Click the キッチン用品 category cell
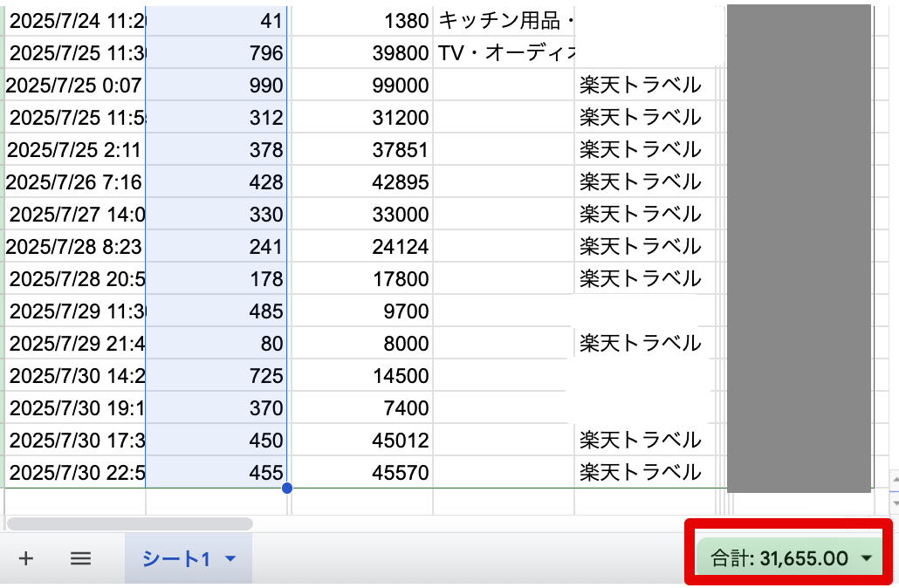The width and height of the screenshot is (899, 588). pyautogui.click(x=503, y=20)
